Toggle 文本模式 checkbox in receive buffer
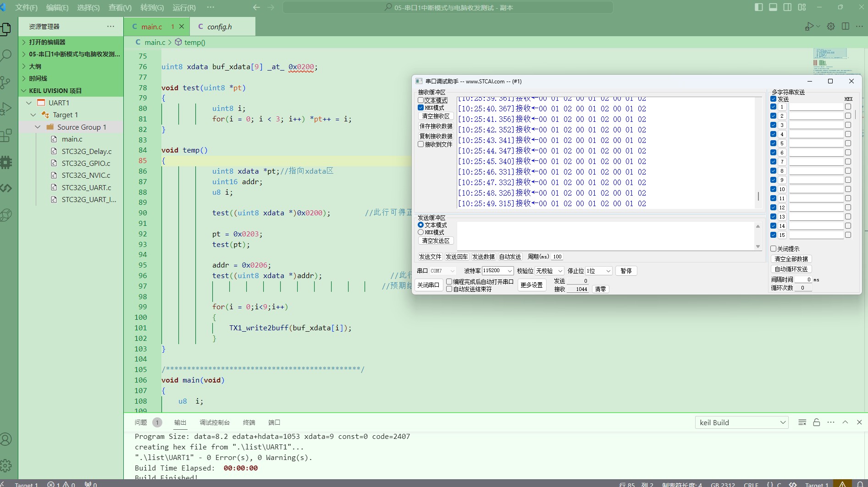 point(420,100)
